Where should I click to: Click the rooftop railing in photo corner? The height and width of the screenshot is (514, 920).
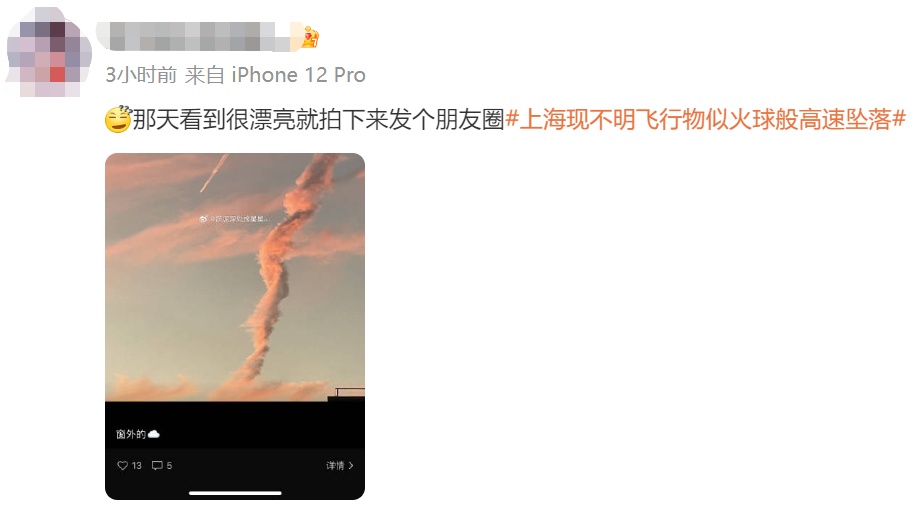347,393
